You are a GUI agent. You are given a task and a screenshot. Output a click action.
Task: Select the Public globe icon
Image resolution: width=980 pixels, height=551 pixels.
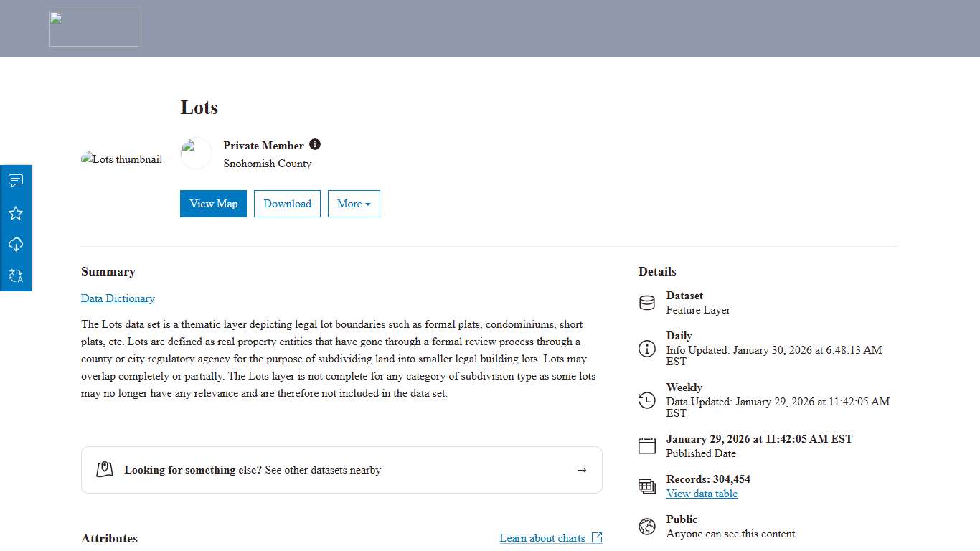[x=646, y=525]
